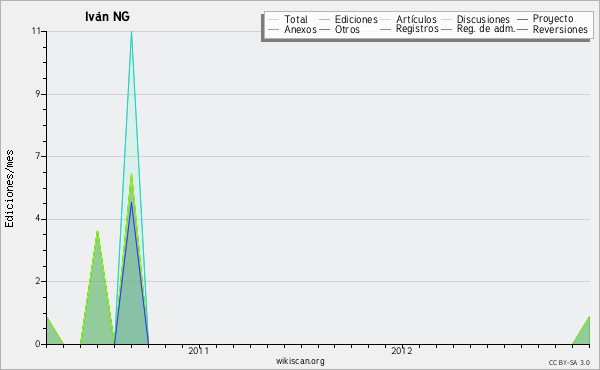Click the y-axis value 2
The image size is (600, 370).
pyautogui.click(x=38, y=281)
